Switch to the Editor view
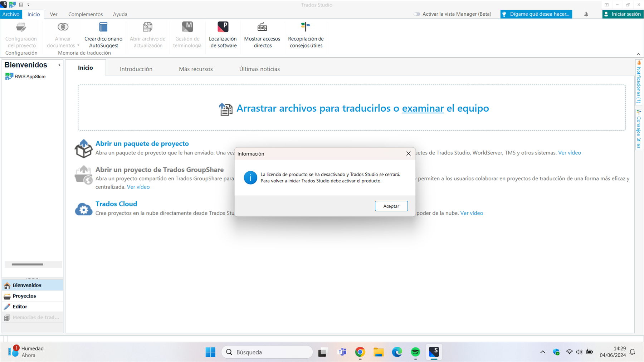Image resolution: width=644 pixels, height=362 pixels. (x=33, y=307)
